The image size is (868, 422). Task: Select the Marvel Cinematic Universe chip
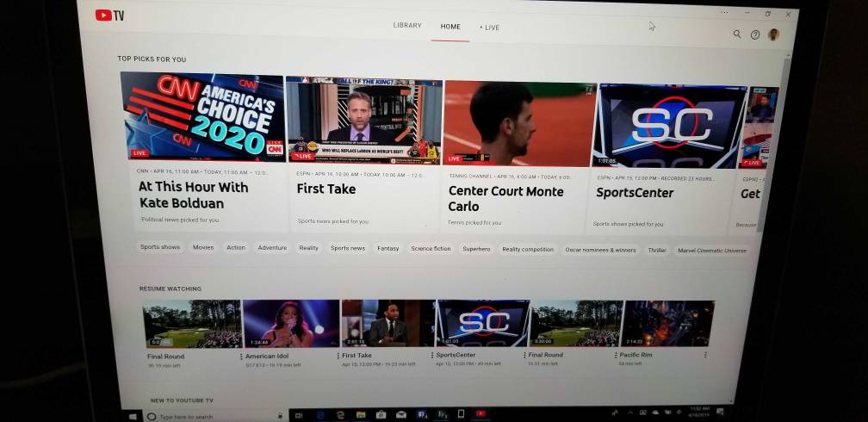712,251
